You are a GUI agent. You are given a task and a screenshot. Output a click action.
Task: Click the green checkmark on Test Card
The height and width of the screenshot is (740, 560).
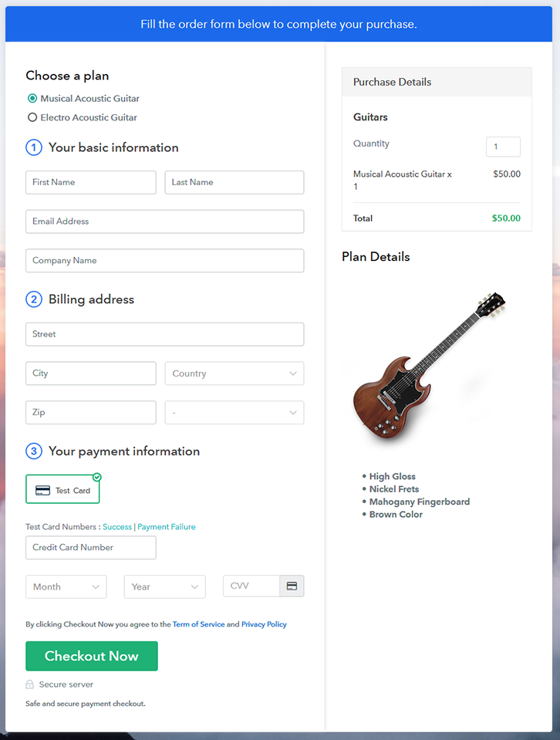(97, 477)
